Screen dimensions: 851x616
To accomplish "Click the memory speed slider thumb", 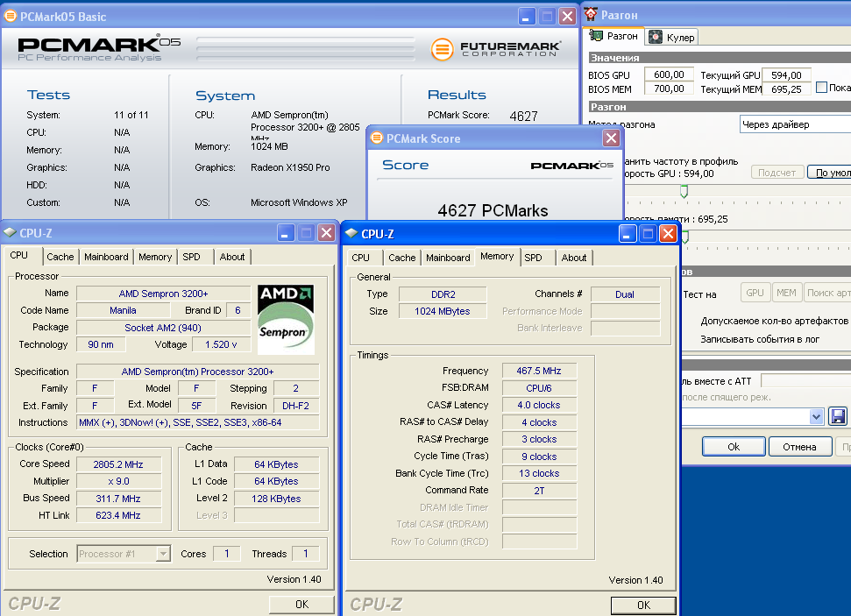I will tap(685, 237).
